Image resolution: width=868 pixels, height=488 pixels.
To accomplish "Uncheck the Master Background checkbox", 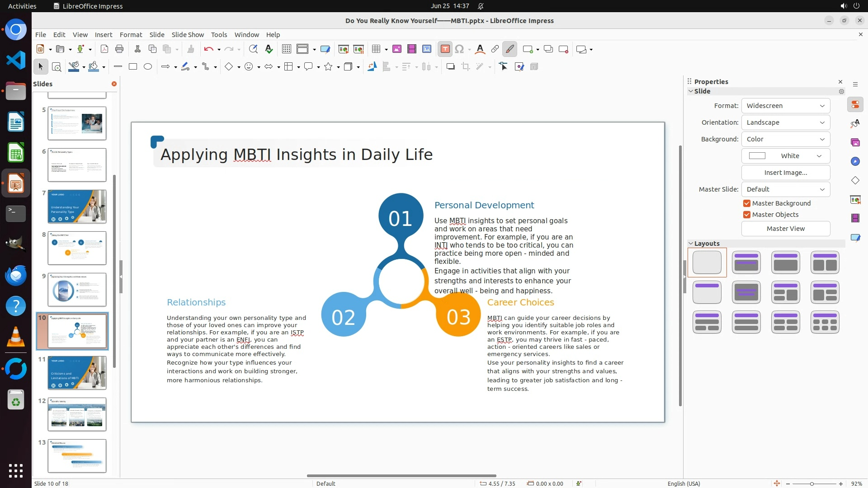I will [747, 203].
